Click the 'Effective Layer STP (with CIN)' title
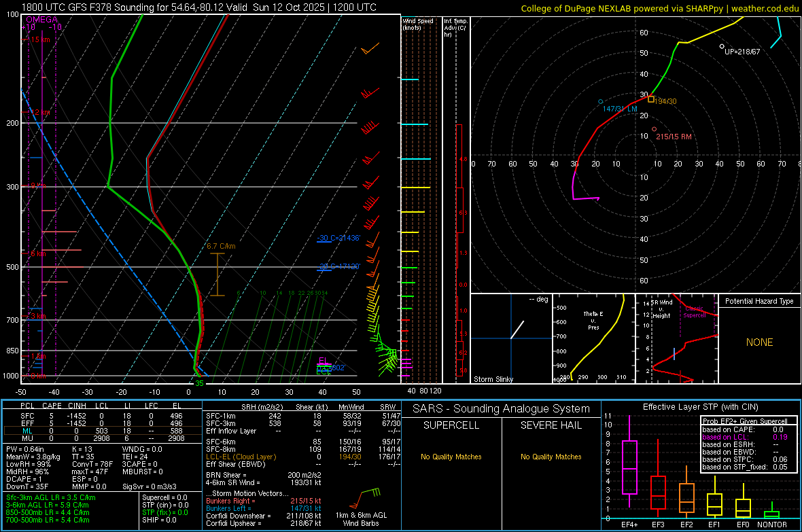Viewport: 802px width, 532px height. (x=701, y=407)
